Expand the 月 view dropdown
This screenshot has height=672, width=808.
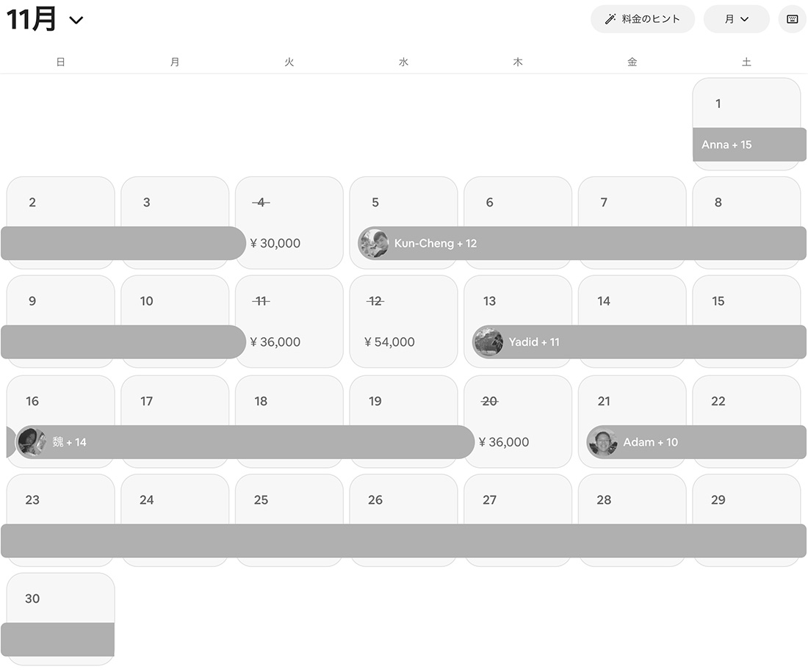click(736, 19)
